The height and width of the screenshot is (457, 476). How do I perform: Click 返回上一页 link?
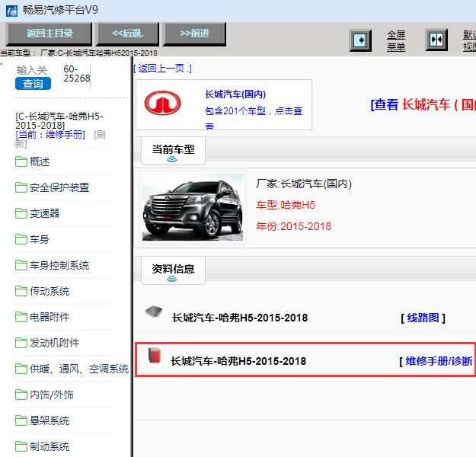[163, 69]
